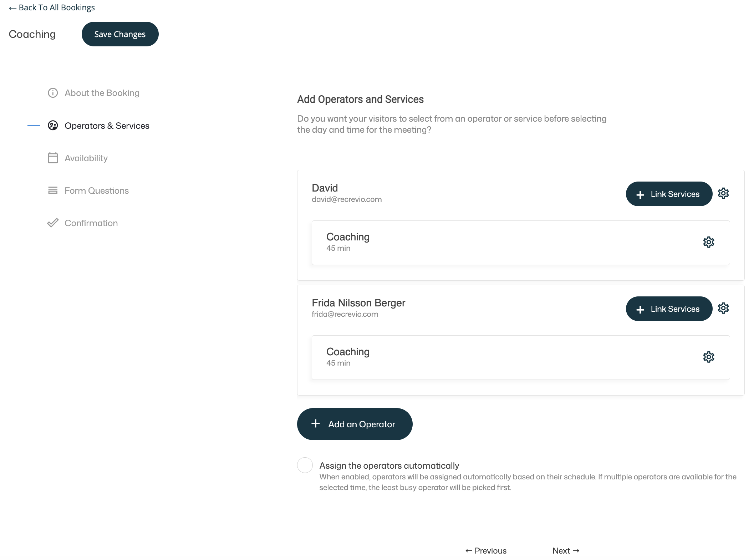Open the Operators & Services step
754x560 pixels.
107,126
